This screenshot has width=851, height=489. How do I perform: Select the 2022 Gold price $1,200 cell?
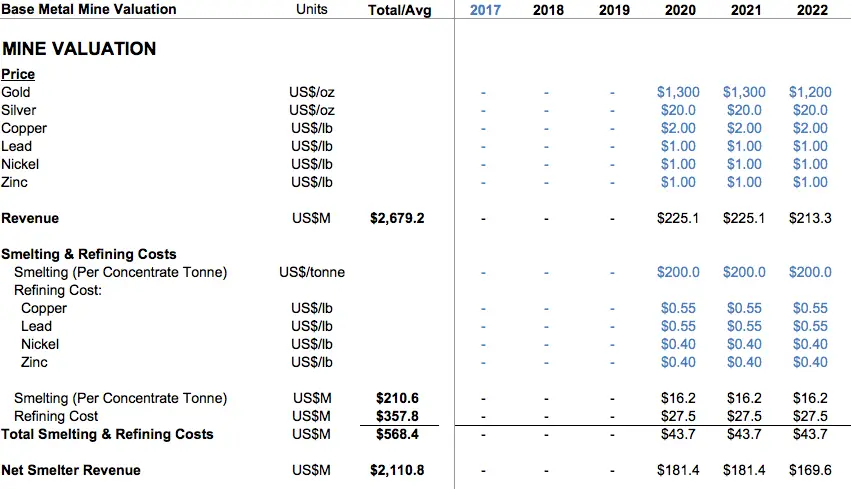(810, 92)
